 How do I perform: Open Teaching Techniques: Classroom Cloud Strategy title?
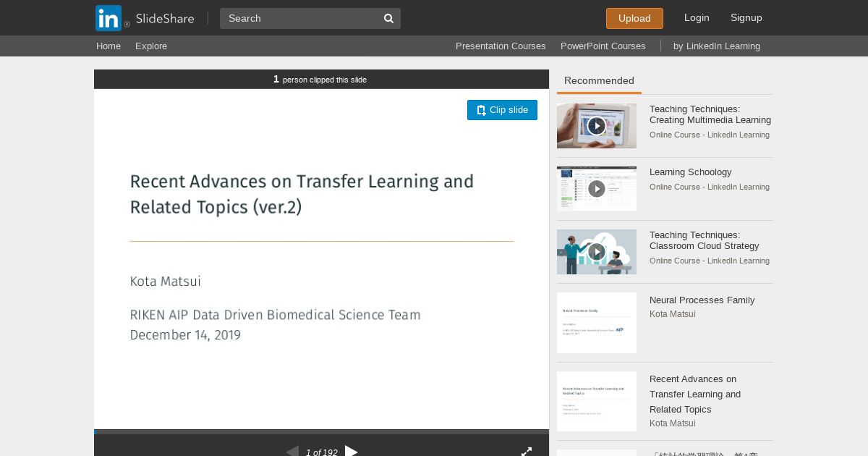tap(705, 240)
